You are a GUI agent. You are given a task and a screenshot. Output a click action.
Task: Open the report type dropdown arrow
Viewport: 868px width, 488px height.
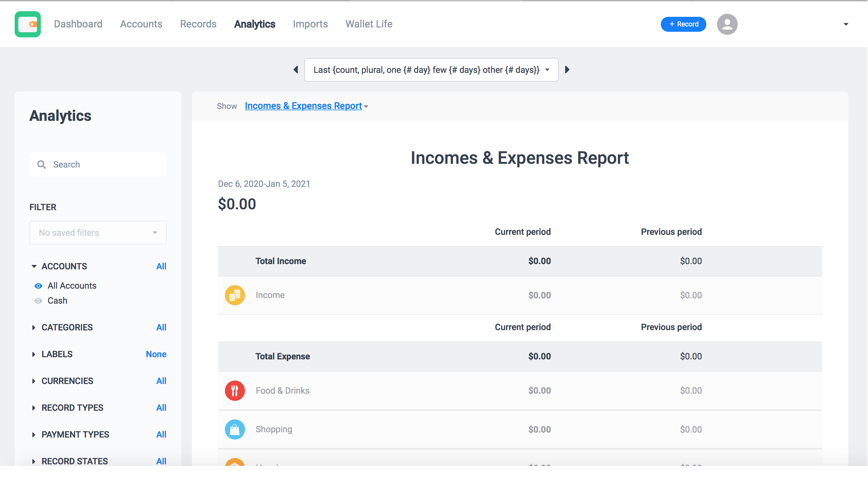366,107
